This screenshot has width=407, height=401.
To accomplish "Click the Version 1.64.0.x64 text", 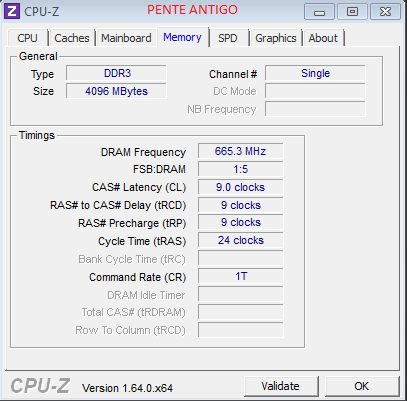I will [128, 388].
